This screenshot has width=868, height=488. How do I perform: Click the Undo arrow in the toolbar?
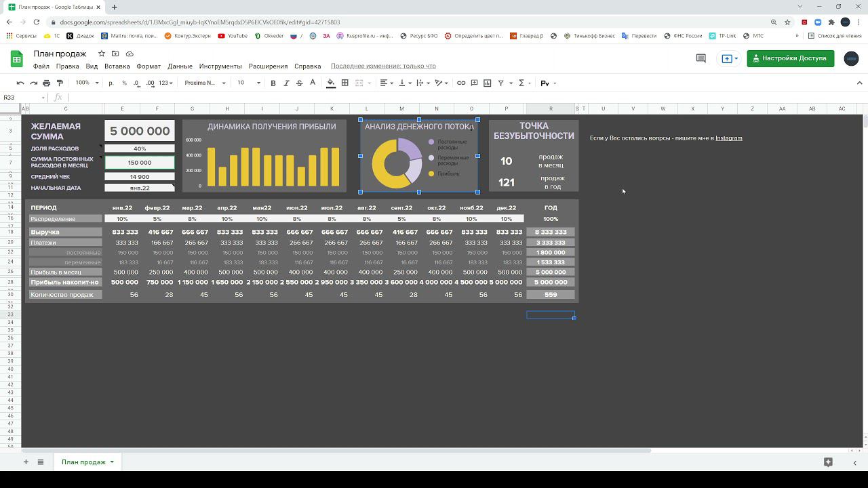click(20, 83)
